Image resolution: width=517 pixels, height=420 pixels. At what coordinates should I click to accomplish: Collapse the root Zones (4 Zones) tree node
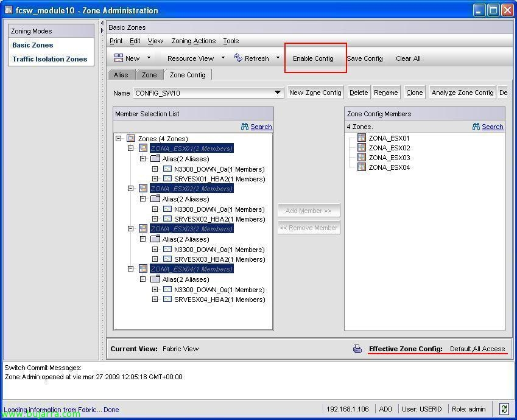(x=119, y=139)
